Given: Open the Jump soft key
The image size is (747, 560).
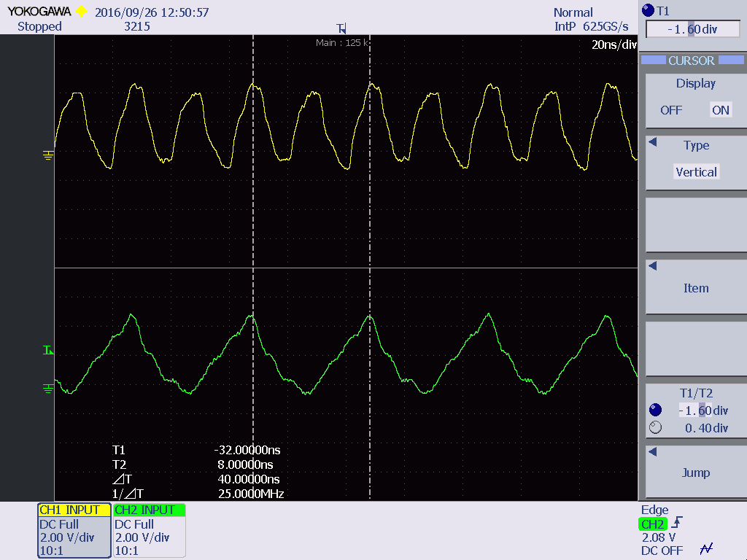Looking at the screenshot, I should 696,472.
